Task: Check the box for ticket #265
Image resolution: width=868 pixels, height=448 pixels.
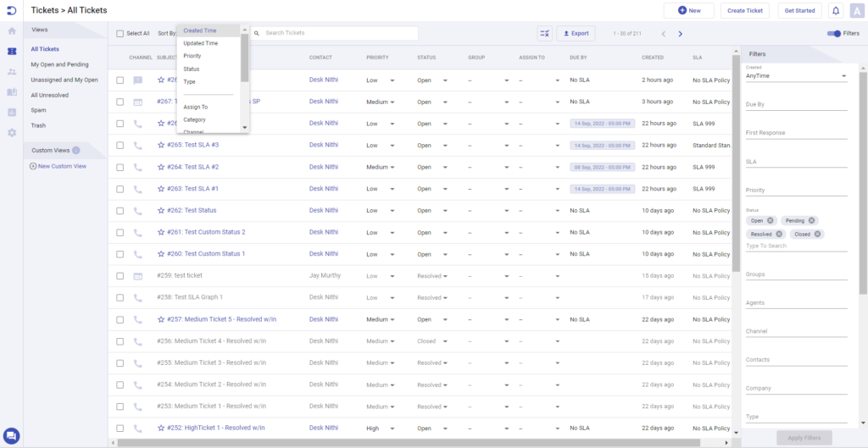Action: (120, 146)
